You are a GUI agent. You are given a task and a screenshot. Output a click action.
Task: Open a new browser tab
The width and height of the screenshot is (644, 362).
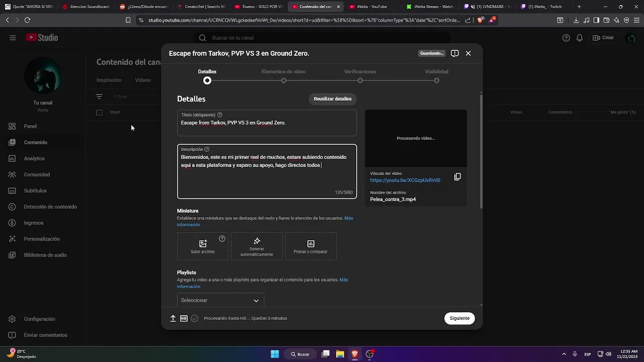[579, 7]
